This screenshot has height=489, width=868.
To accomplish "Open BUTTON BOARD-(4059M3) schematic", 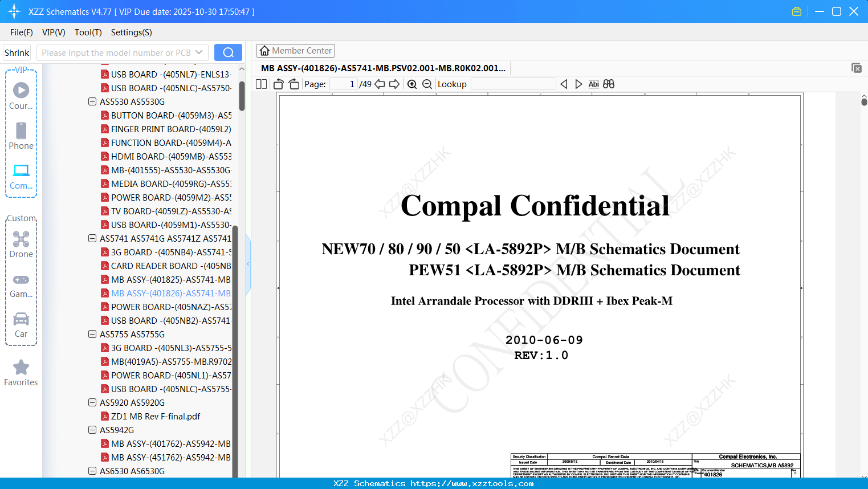I will point(166,116).
